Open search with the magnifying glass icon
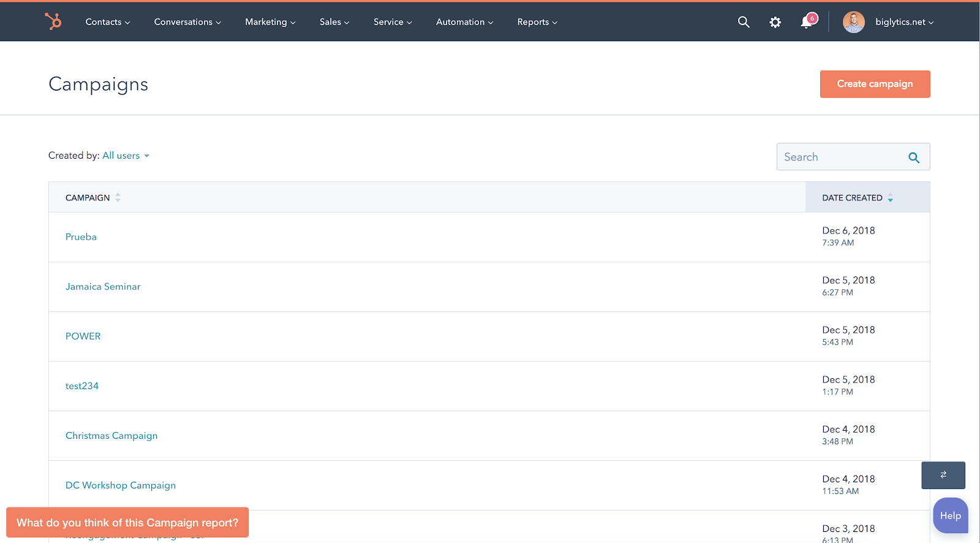980x543 pixels. [x=744, y=22]
